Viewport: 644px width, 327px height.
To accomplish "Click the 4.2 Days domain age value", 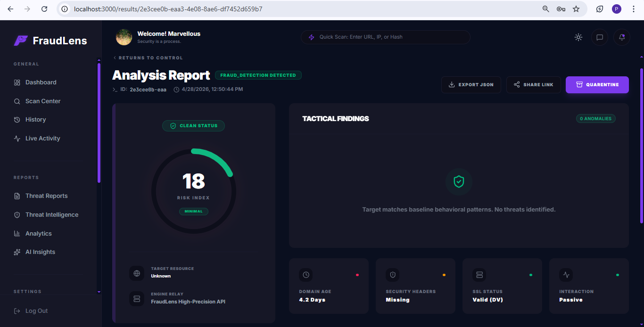I will click(312, 300).
